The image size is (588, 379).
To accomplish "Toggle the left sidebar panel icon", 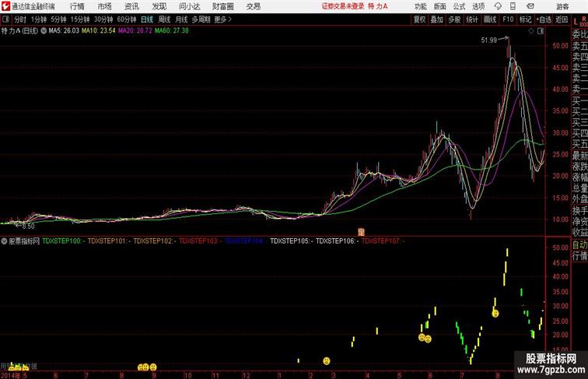I will pyautogui.click(x=5, y=19).
